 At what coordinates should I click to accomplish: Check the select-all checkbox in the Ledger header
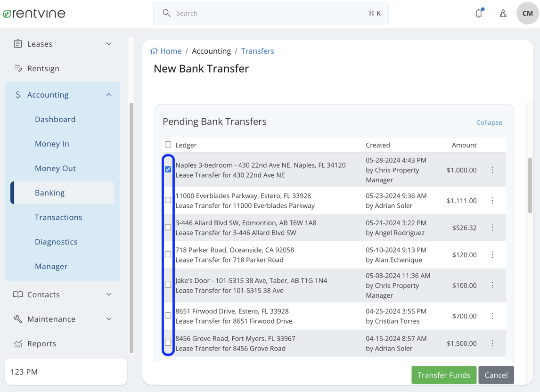[x=168, y=145]
